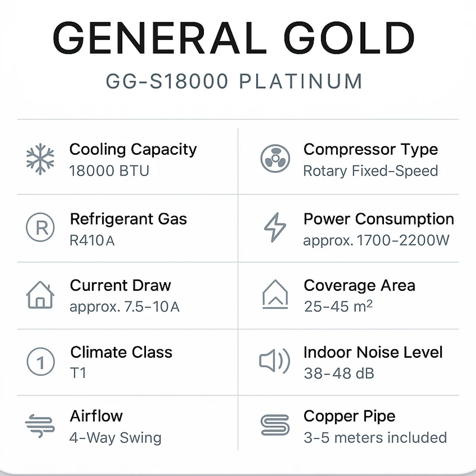Click the Rotary Fixed-Speed value
The width and height of the screenshot is (476, 476).
tap(370, 171)
